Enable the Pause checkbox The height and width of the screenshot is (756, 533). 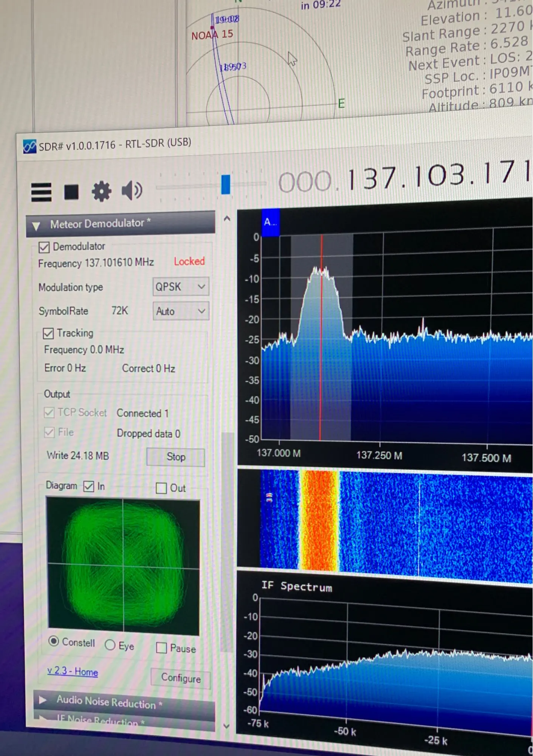click(161, 648)
